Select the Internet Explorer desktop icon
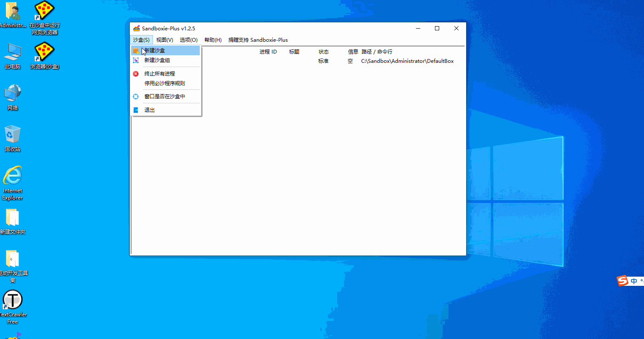 click(13, 183)
